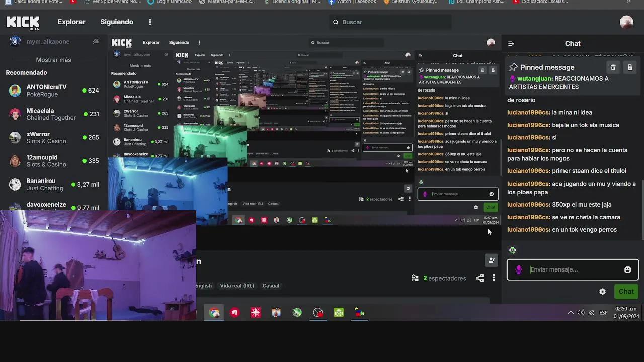Click message 'se ve re cheta la camara'
This screenshot has height=362, width=644.
586,217
